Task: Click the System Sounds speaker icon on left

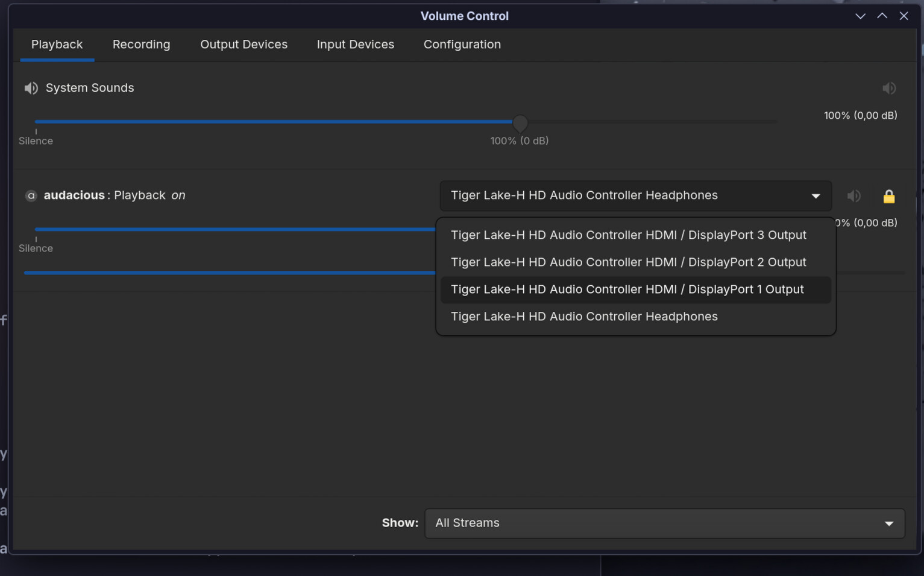Action: click(x=31, y=88)
